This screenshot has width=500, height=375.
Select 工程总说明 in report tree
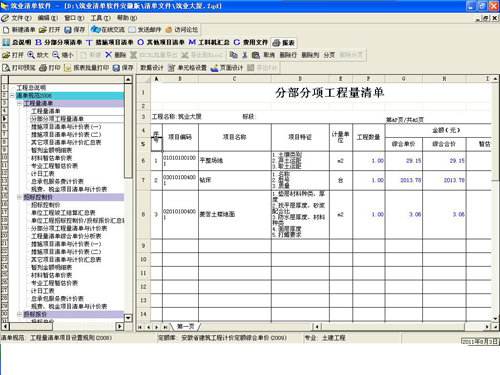coord(31,88)
